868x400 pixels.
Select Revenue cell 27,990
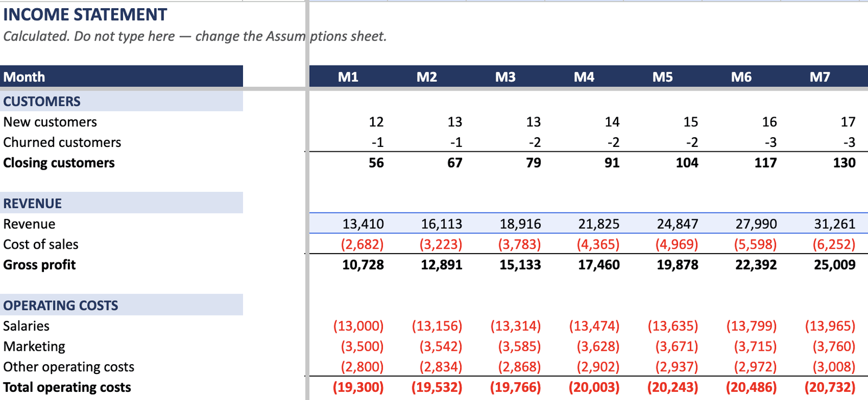click(x=756, y=224)
